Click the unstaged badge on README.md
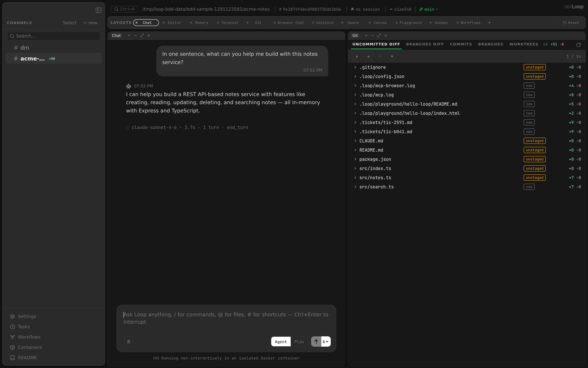 pyautogui.click(x=535, y=150)
